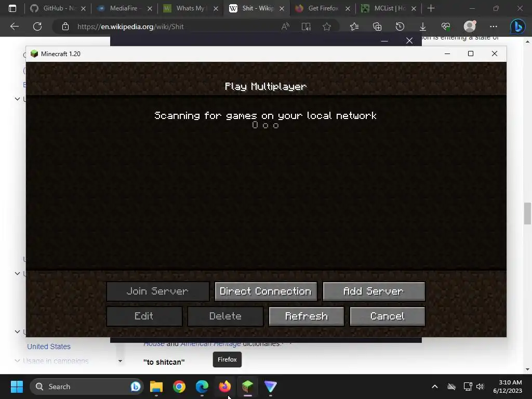This screenshot has width=532, height=399.
Task: Click the Edit server button
Action: click(144, 316)
